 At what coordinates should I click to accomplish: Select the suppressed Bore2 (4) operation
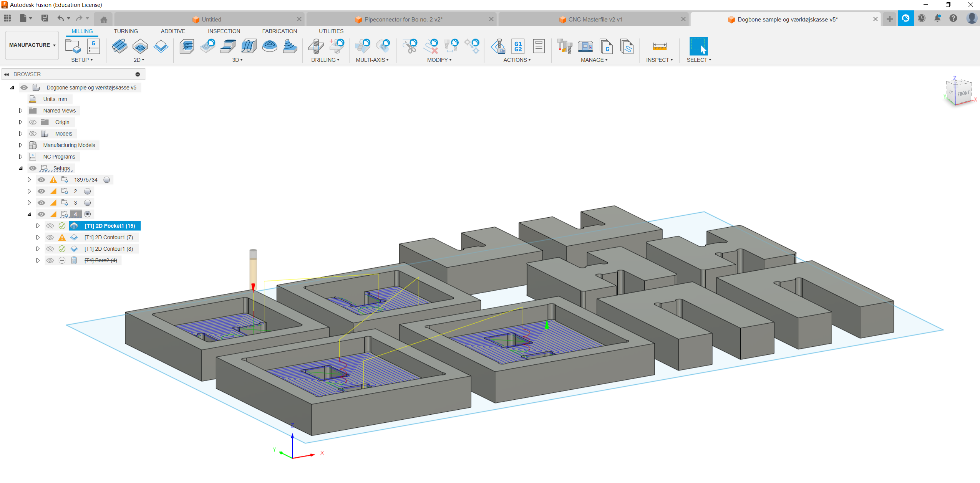101,260
